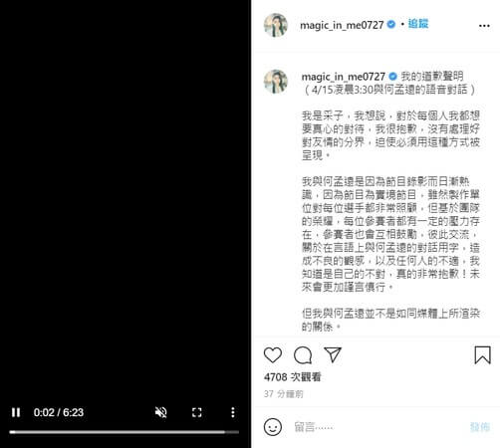Share post using paper plane icon
This screenshot has height=448, width=500.
coord(333,355)
